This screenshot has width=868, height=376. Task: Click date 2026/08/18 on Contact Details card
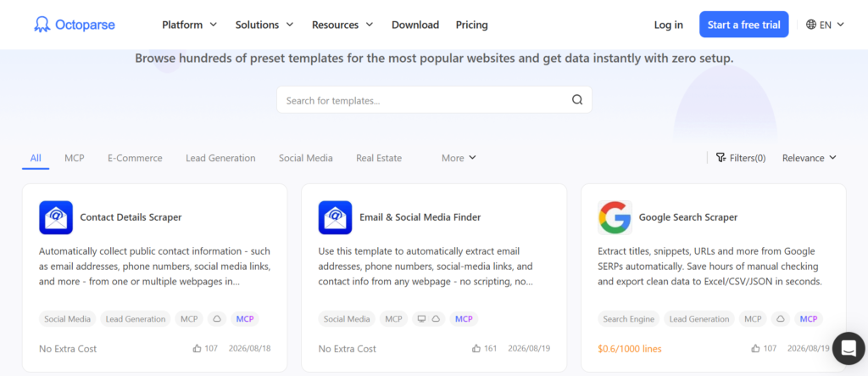250,348
